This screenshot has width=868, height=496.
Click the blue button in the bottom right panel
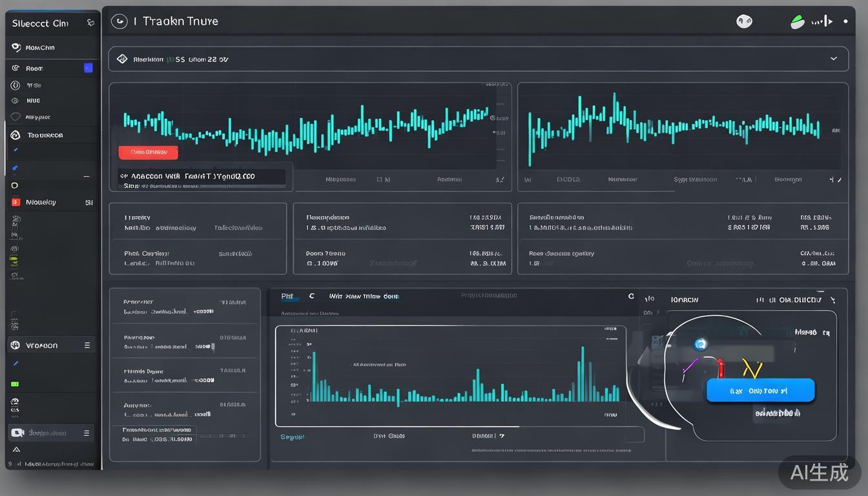(760, 391)
